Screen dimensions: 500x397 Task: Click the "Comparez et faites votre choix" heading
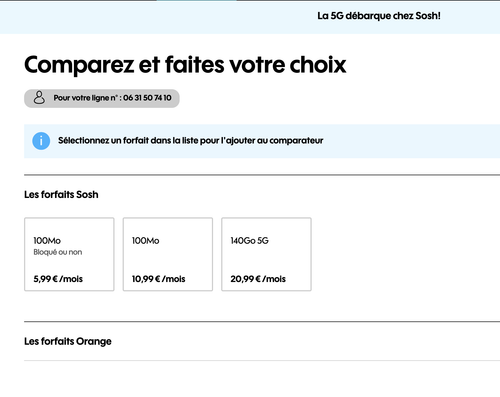185,65
